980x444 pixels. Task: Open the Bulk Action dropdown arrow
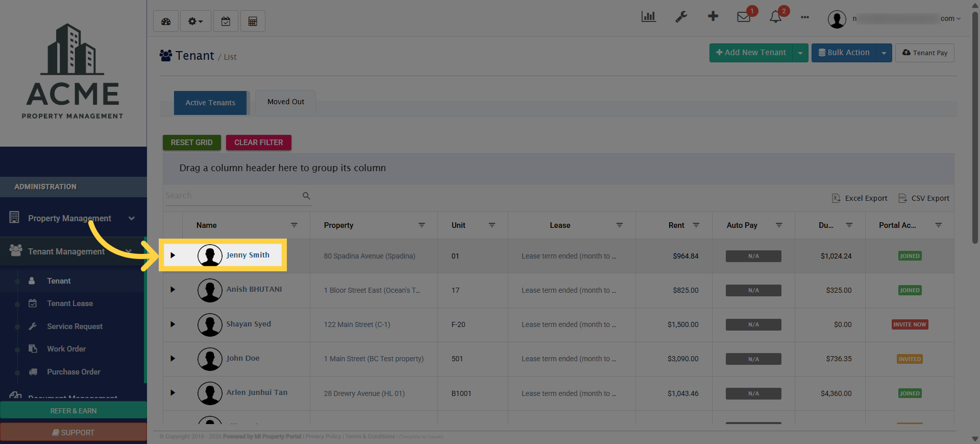(884, 53)
